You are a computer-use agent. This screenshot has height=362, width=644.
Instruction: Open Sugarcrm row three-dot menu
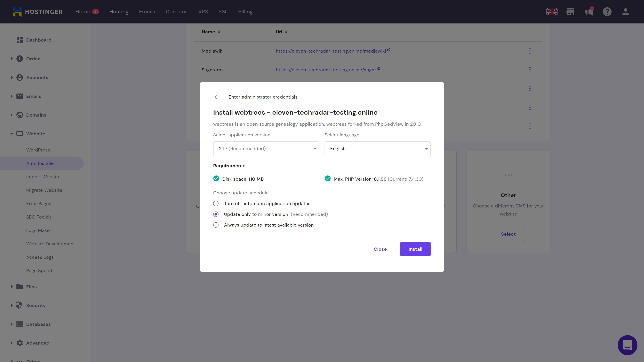(530, 70)
